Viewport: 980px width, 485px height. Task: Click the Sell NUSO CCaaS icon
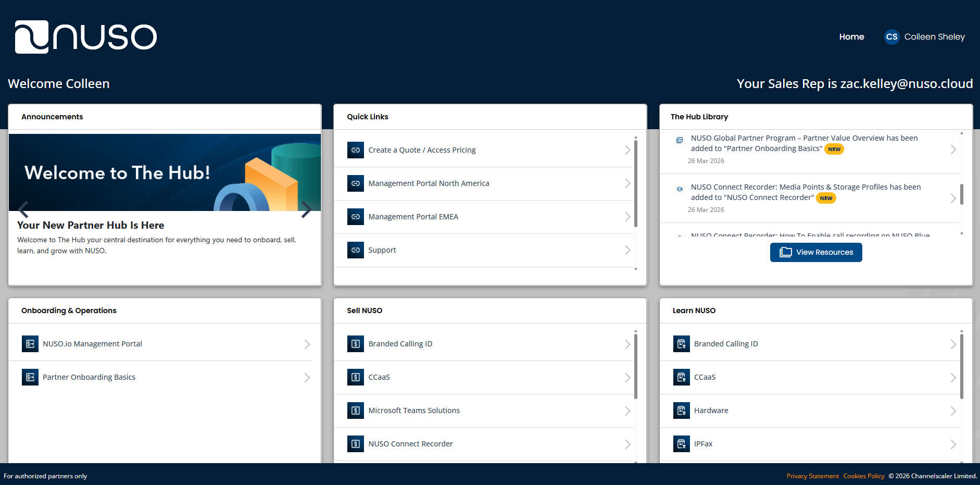point(356,377)
